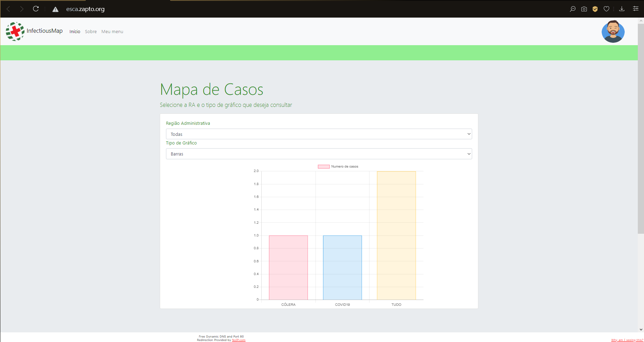Click the Mapa de Casos heading
The width and height of the screenshot is (644, 342).
point(212,90)
